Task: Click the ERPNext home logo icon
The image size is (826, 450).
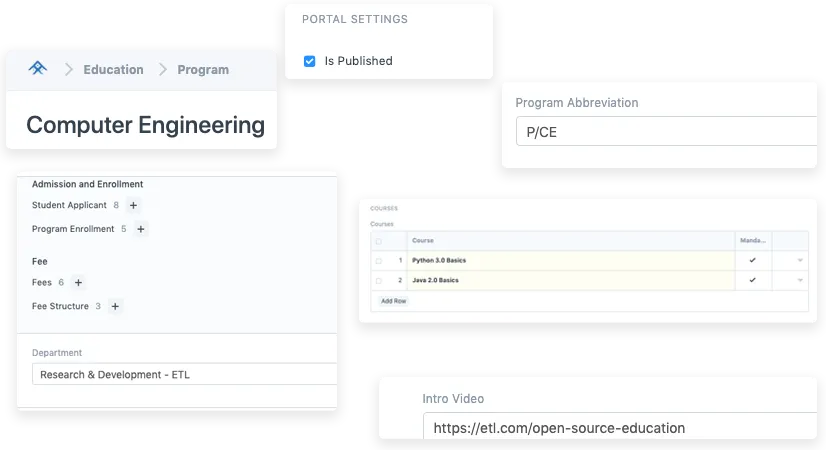Action: 37,69
